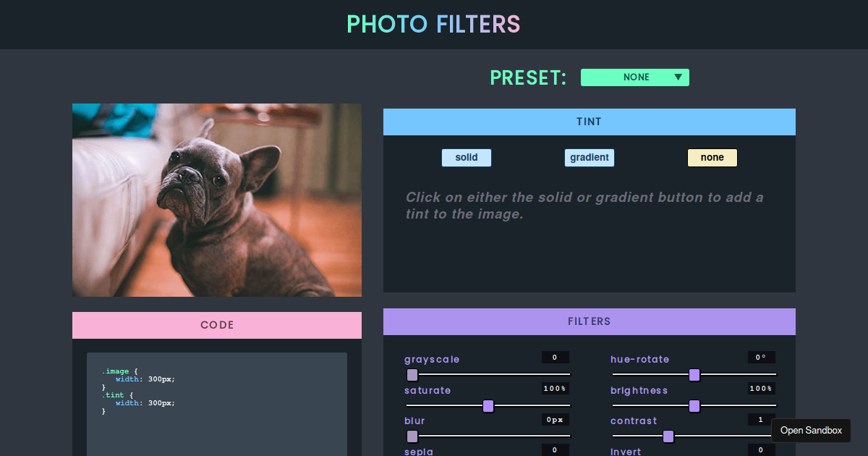Click the sepia value box showing 0

pos(556,450)
